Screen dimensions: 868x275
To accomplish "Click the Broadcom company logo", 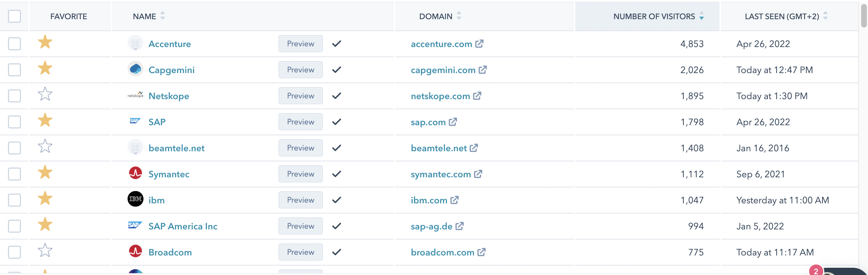I will pos(136,251).
